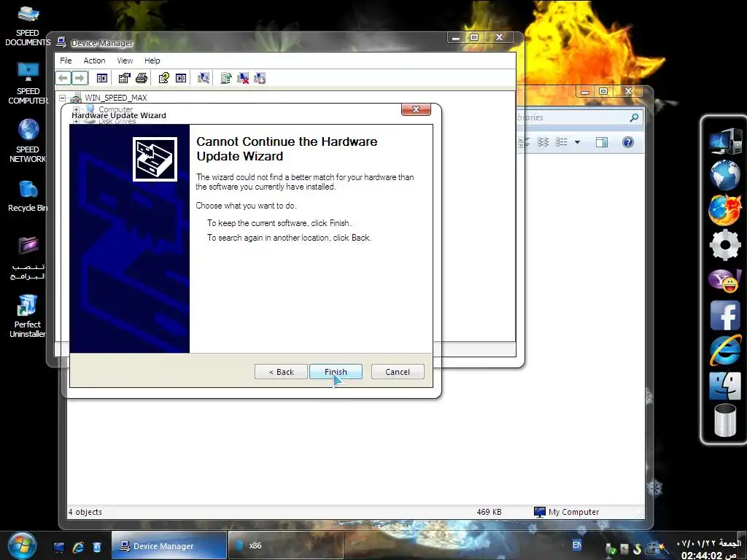Open the view options dropdown arrow in Explorer
This screenshot has width=747, height=560.
(578, 142)
